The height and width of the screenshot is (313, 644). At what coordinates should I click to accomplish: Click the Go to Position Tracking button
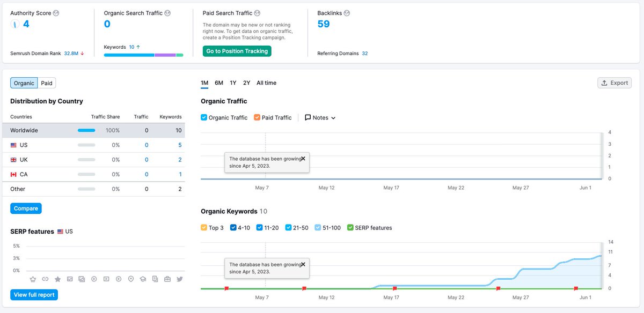click(237, 51)
